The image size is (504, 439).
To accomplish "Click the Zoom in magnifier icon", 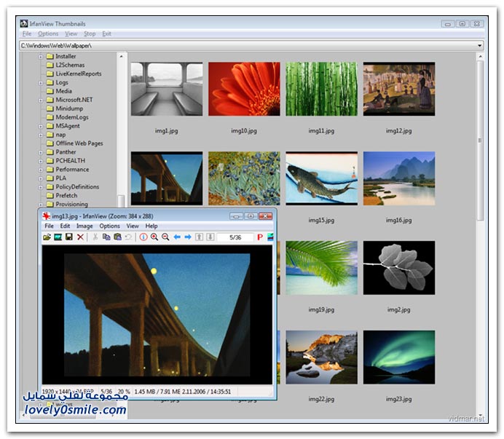I will (x=154, y=237).
